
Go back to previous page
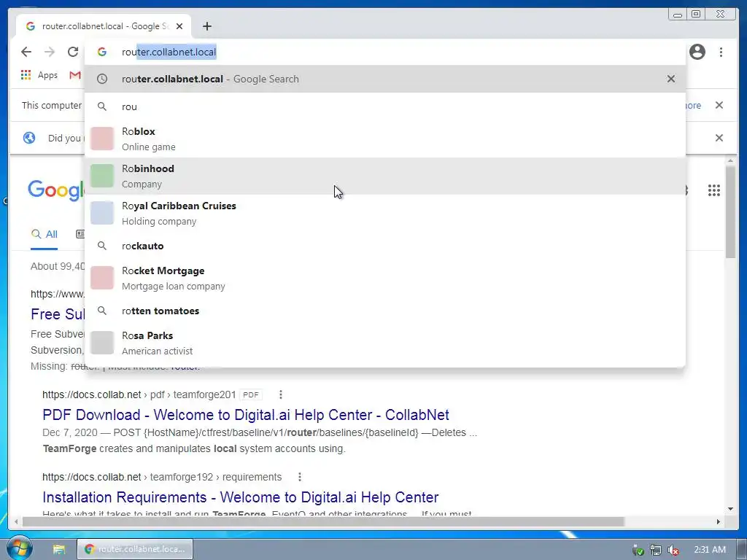(26, 52)
